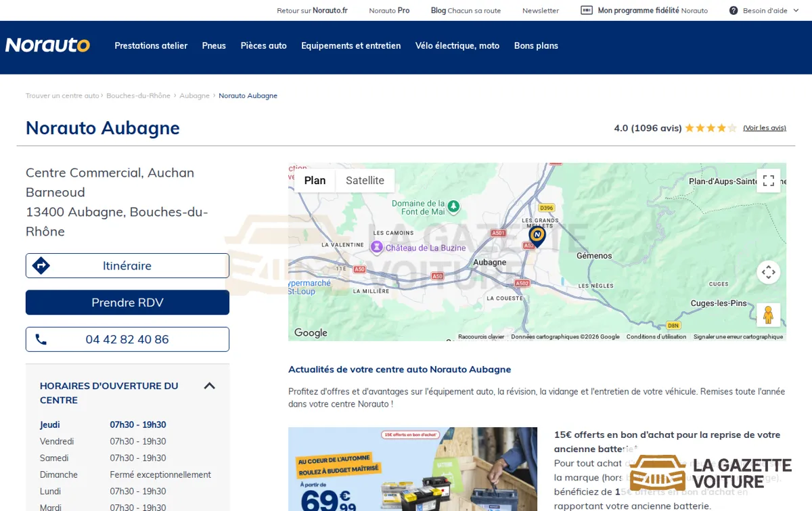Click the Château de La Buzine marker

[x=376, y=248]
